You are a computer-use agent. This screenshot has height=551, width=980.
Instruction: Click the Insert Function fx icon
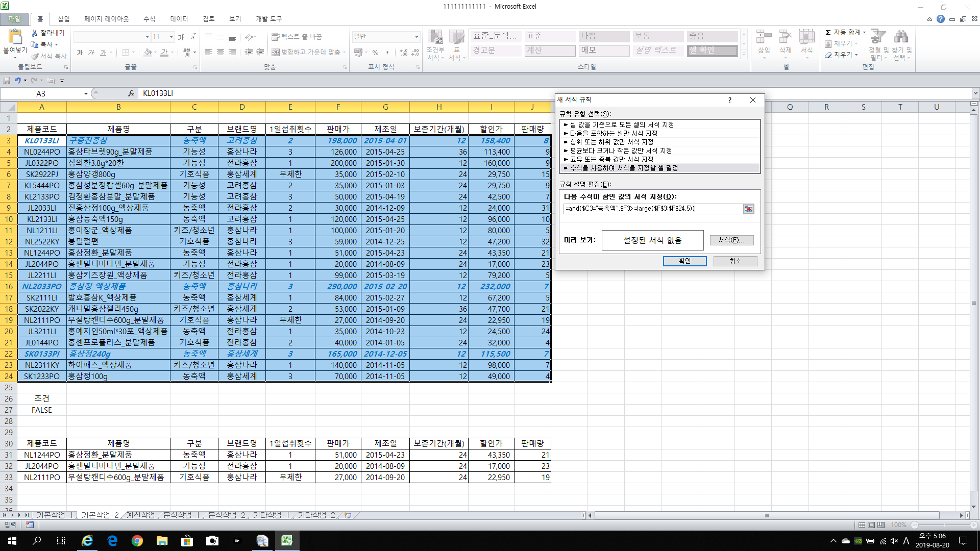click(x=131, y=93)
